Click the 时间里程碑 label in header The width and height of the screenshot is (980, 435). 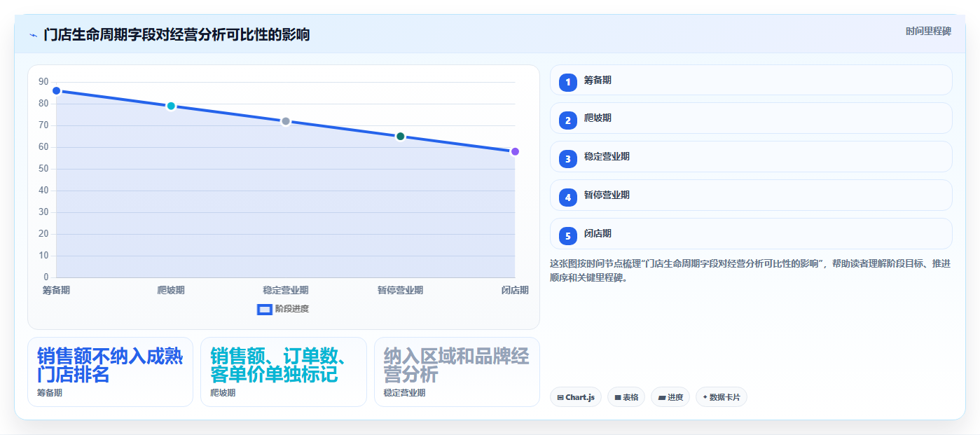tap(928, 32)
